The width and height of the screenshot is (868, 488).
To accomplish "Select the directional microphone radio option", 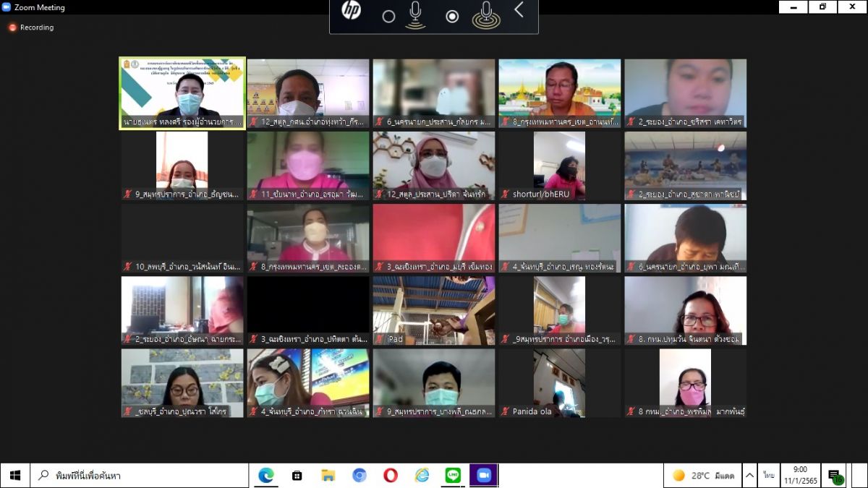I will (x=389, y=17).
